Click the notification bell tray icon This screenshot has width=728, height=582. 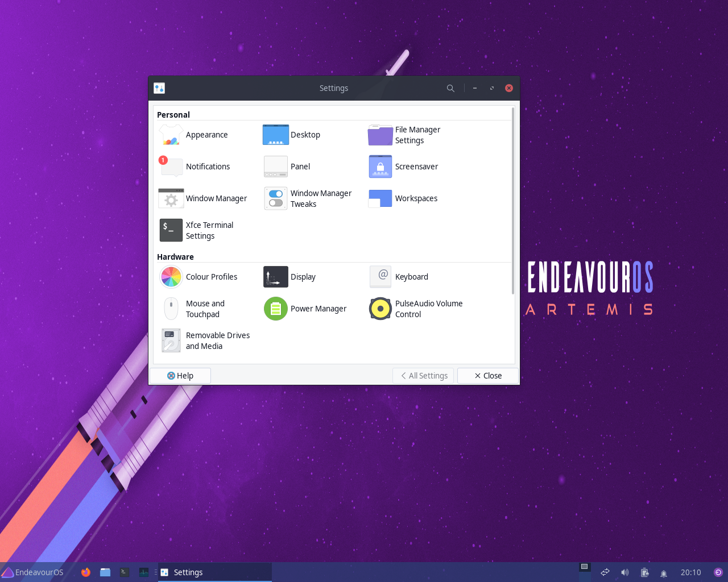coord(664,573)
